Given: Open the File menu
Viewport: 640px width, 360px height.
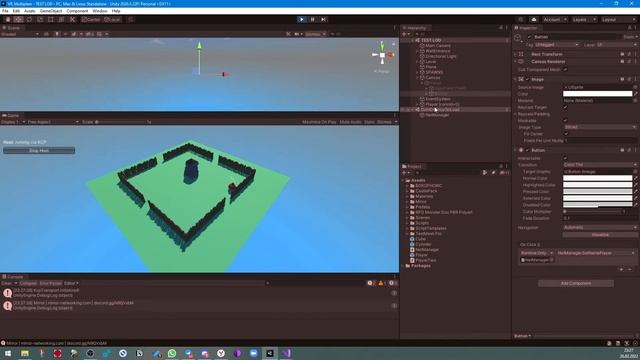Looking at the screenshot, I should coord(5,11).
